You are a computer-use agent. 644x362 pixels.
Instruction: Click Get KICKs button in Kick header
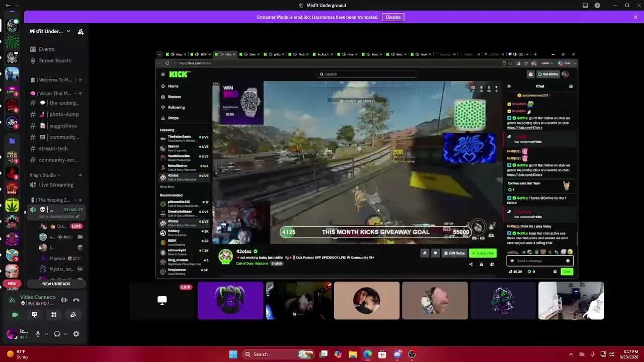click(x=548, y=74)
